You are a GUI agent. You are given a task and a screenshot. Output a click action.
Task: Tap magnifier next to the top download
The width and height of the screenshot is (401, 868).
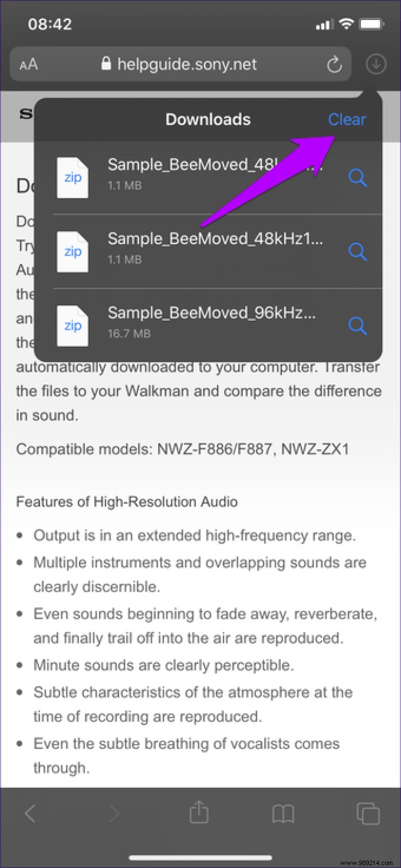[357, 178]
